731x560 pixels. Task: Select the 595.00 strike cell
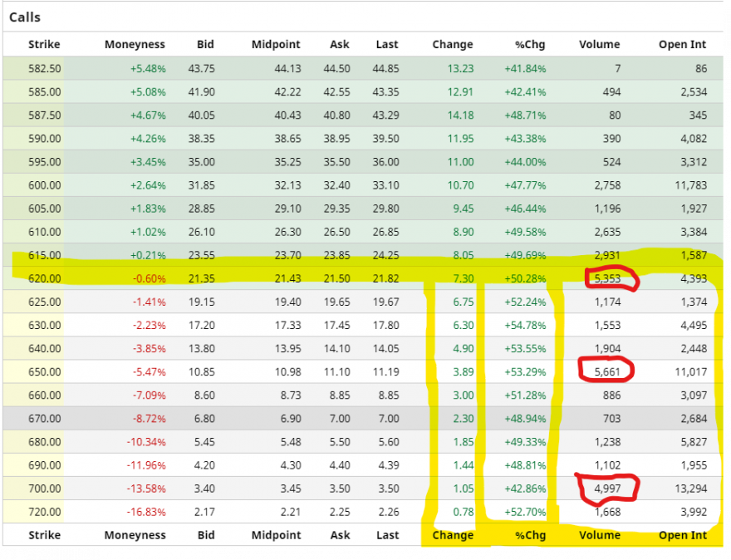(x=44, y=162)
